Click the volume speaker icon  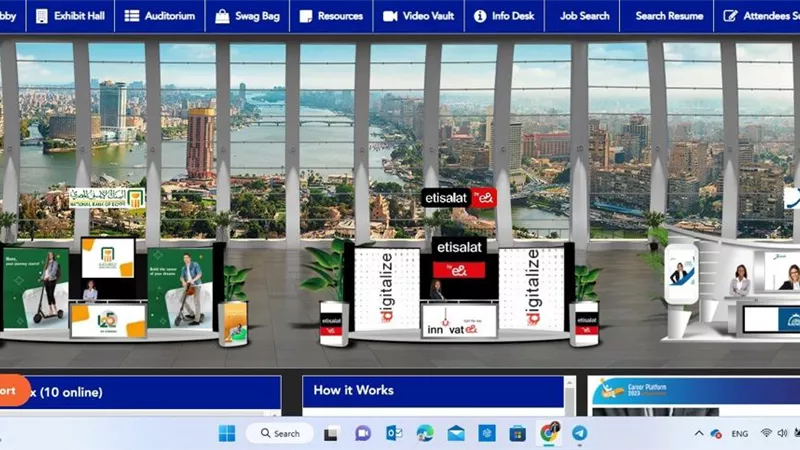782,433
